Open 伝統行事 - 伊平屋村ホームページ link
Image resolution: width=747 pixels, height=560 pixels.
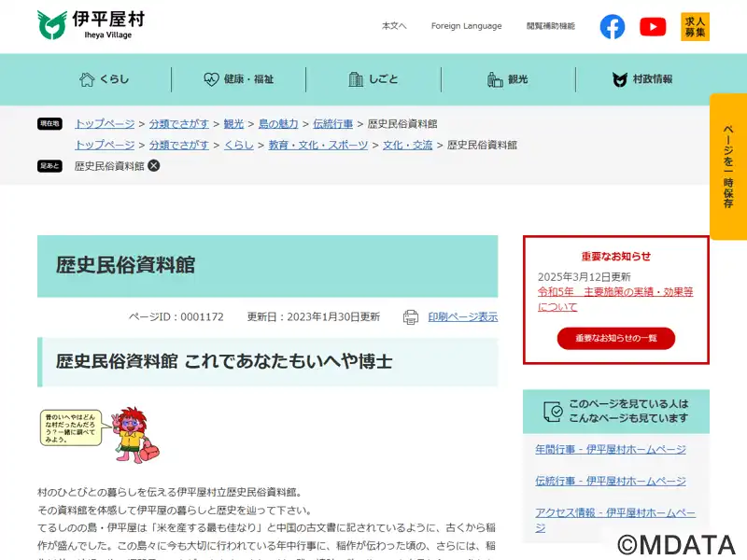(x=611, y=481)
